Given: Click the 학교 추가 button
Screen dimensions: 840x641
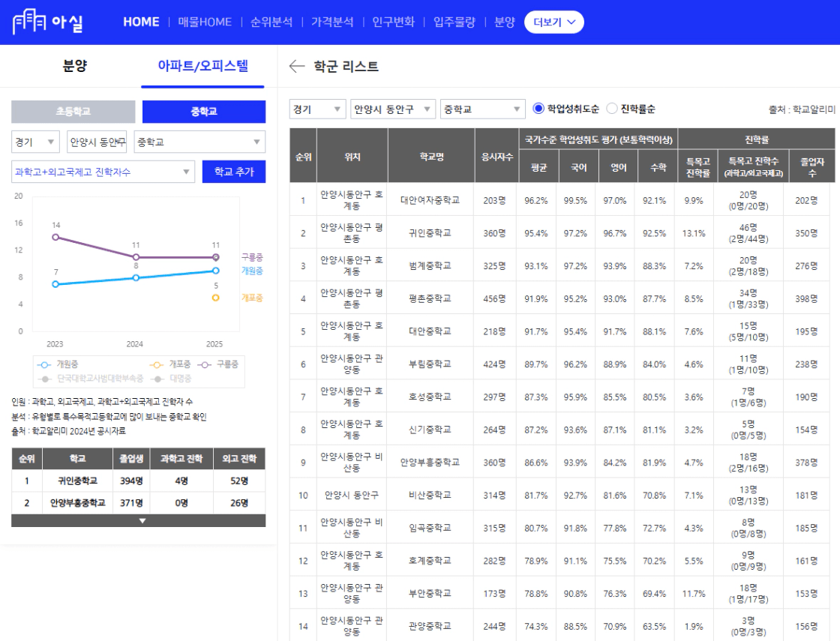Looking at the screenshot, I should (234, 172).
